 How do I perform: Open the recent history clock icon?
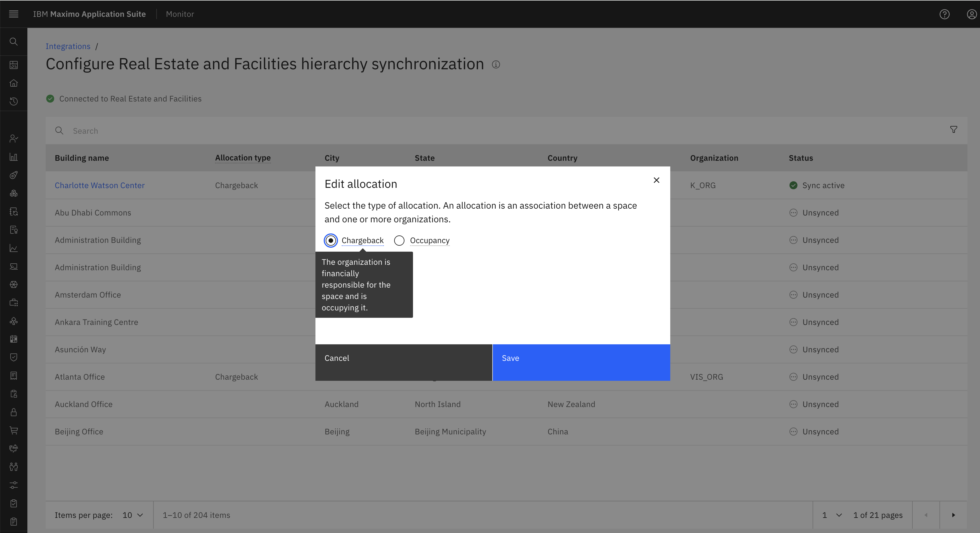coord(14,101)
